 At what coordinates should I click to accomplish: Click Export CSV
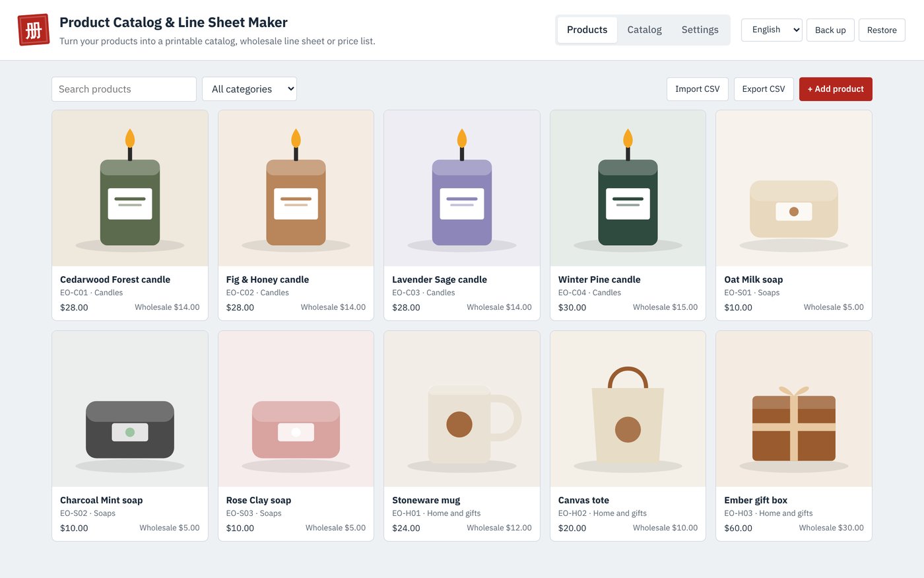pos(764,89)
